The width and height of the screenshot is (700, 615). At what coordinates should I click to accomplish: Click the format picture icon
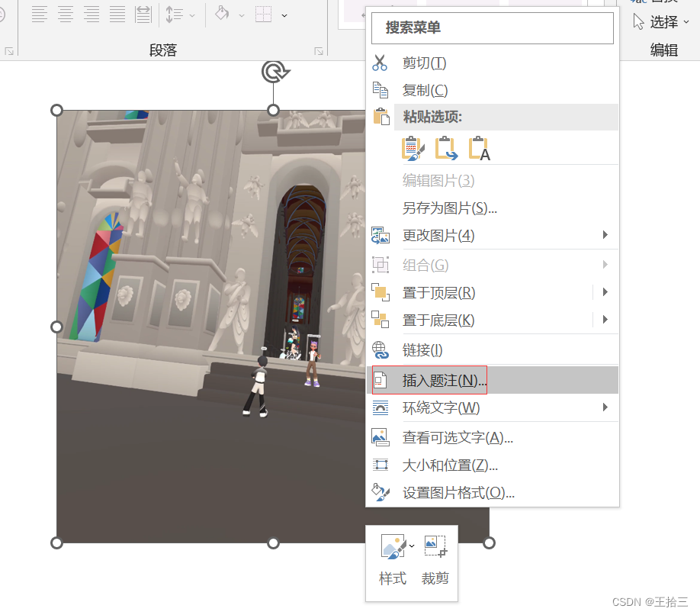tap(381, 492)
